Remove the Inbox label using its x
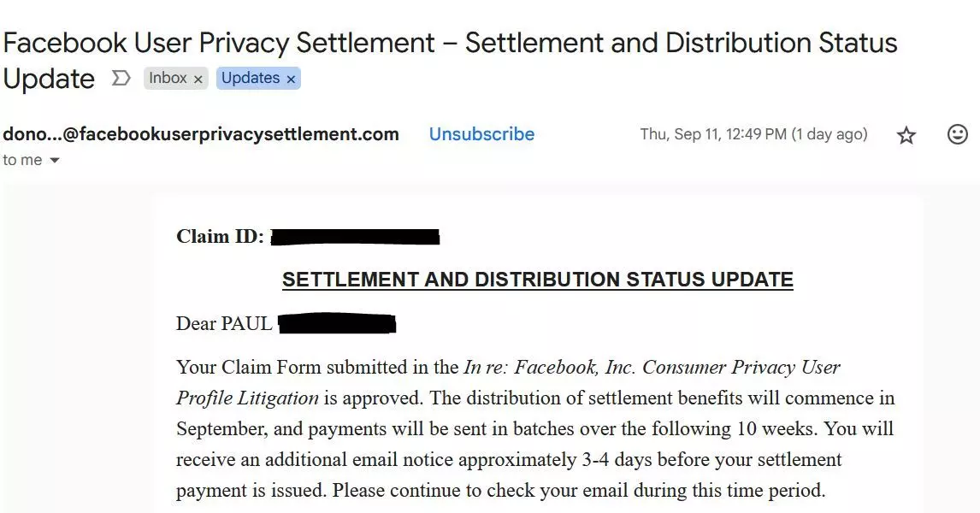The height and width of the screenshot is (513, 980). click(x=198, y=80)
